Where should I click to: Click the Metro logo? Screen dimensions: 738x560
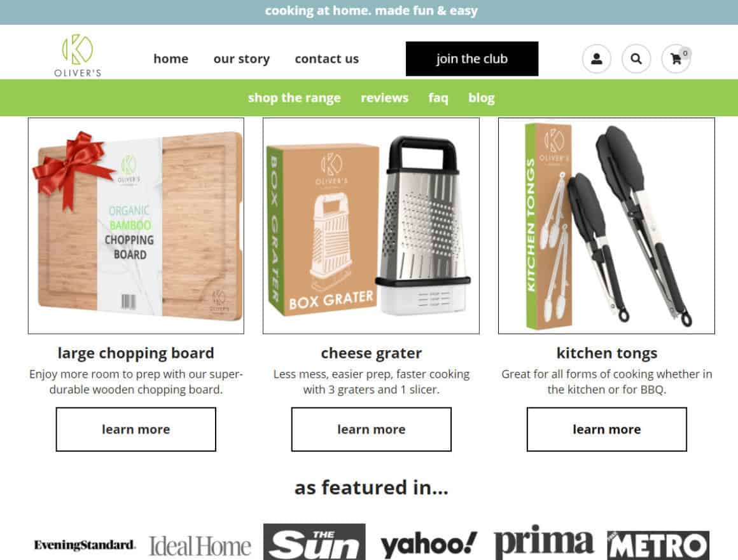(658, 545)
